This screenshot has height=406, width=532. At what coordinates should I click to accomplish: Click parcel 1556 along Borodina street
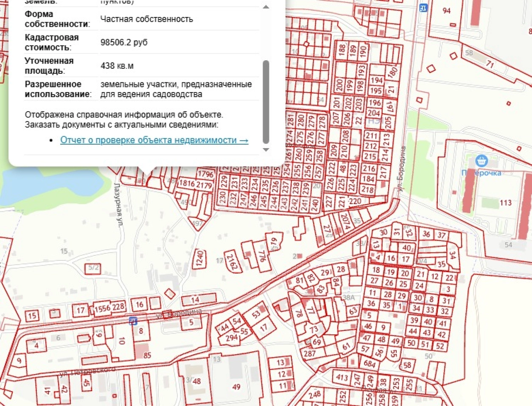pos(102,308)
